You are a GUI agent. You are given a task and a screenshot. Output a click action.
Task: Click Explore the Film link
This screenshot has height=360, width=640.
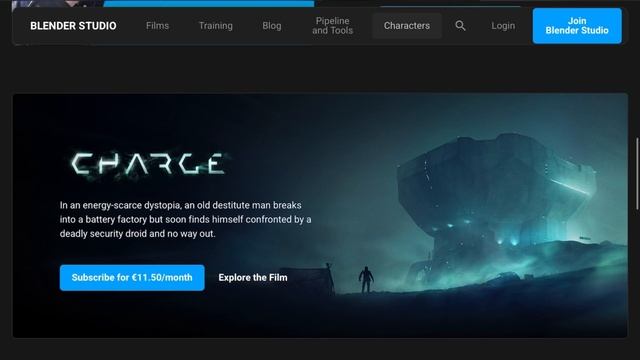[253, 278]
